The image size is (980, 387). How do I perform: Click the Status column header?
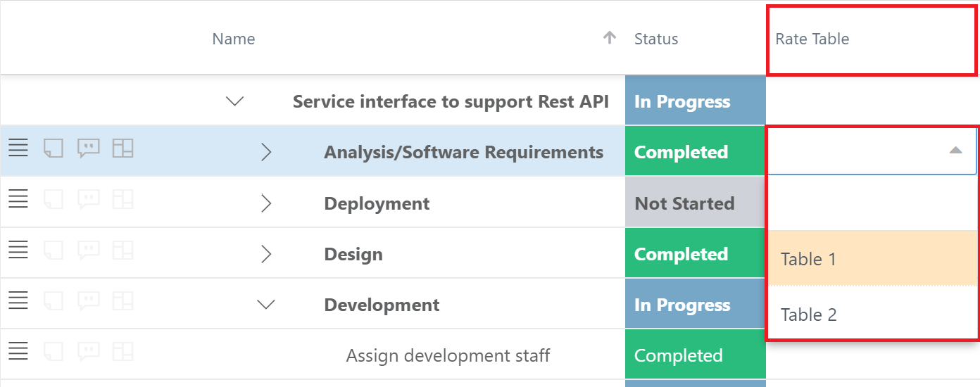[656, 39]
